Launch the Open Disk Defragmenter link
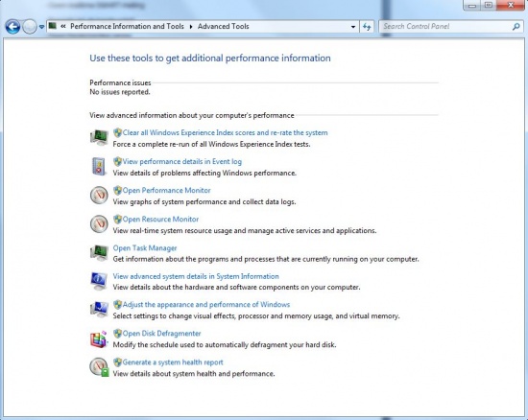This screenshot has width=528, height=420. pos(161,334)
